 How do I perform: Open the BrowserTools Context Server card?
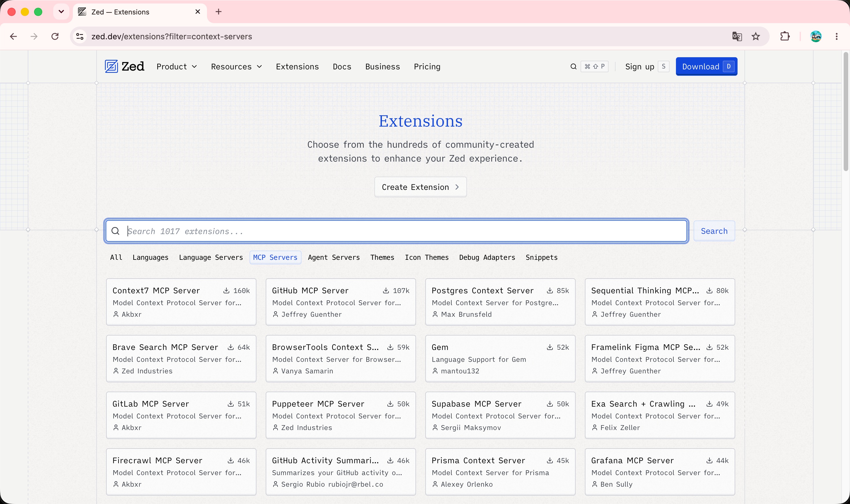pos(341,359)
